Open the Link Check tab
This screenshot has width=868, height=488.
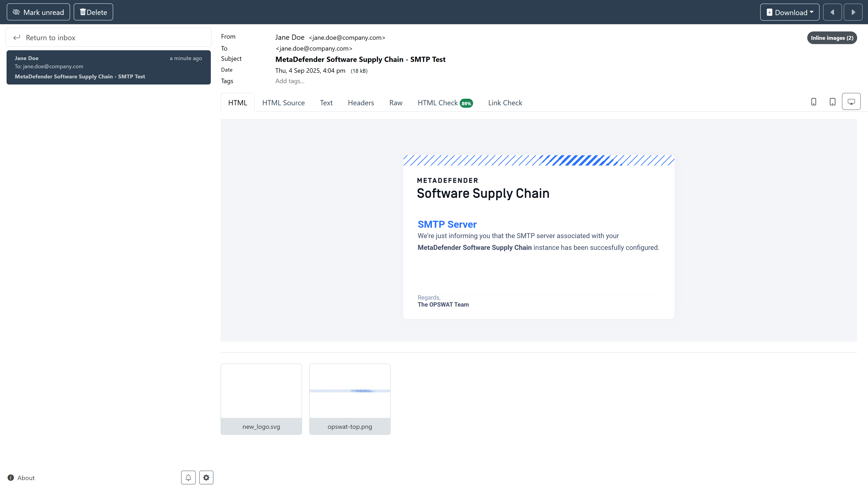[x=505, y=103]
